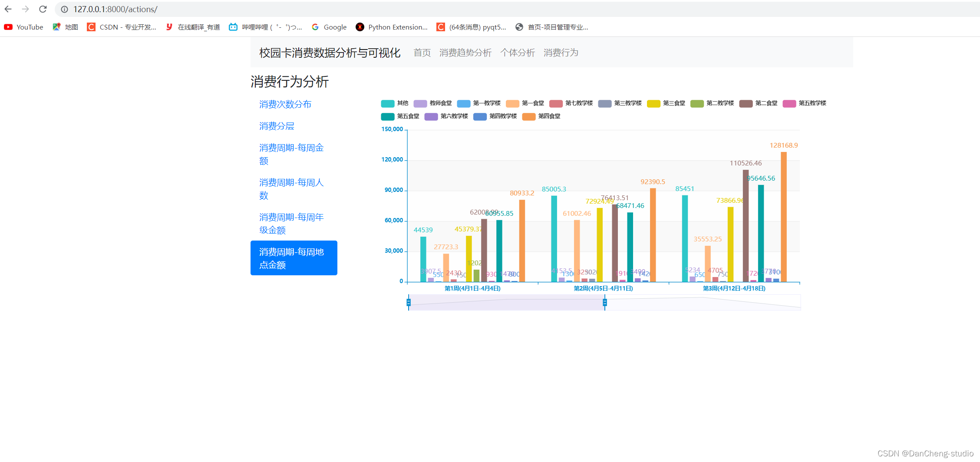Select the 消费周期-每周金额 sidebar tab
Viewport: 980px width, 462px height.
point(294,154)
